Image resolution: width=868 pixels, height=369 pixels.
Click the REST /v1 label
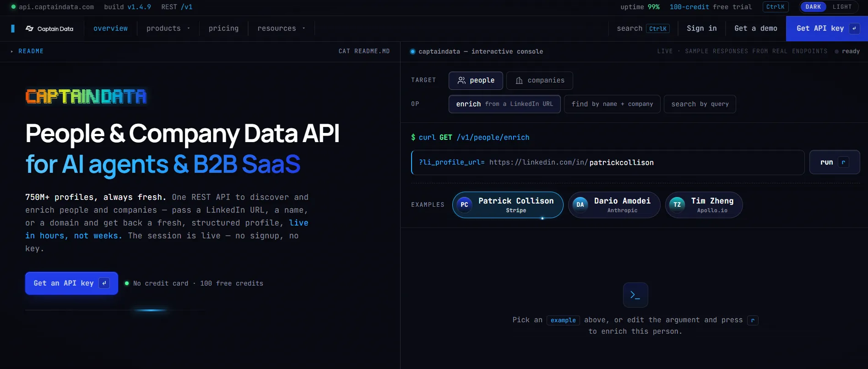click(x=177, y=7)
